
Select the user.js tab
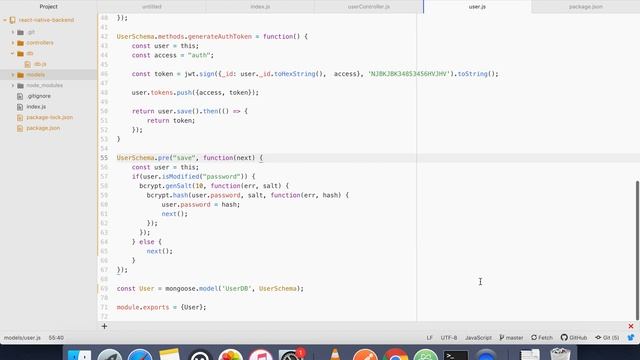477,7
